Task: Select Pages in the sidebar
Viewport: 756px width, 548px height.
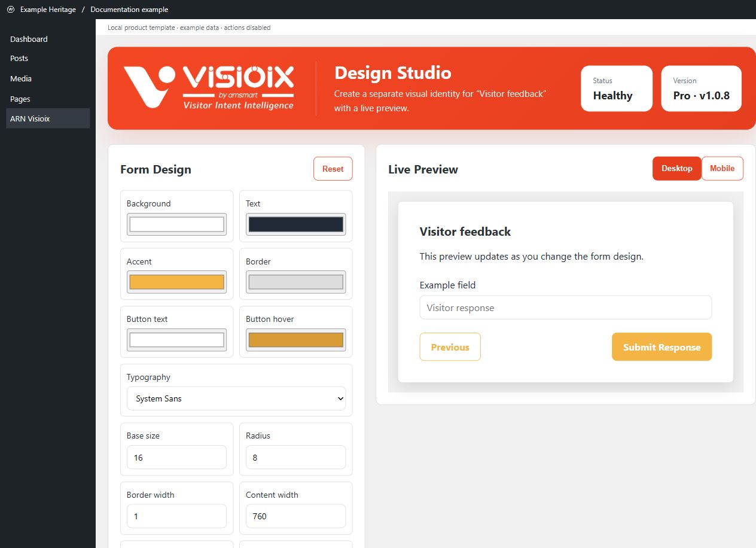Action: 48,99
